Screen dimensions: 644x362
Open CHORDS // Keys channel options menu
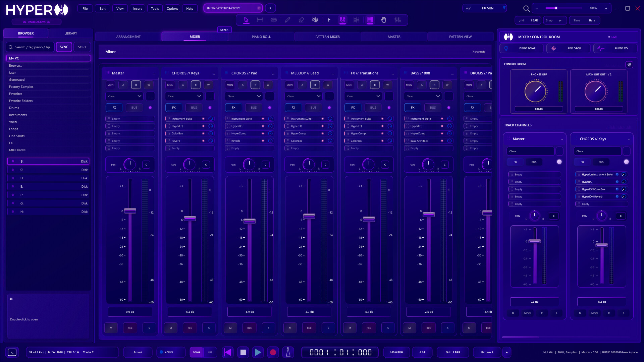pyautogui.click(x=214, y=73)
